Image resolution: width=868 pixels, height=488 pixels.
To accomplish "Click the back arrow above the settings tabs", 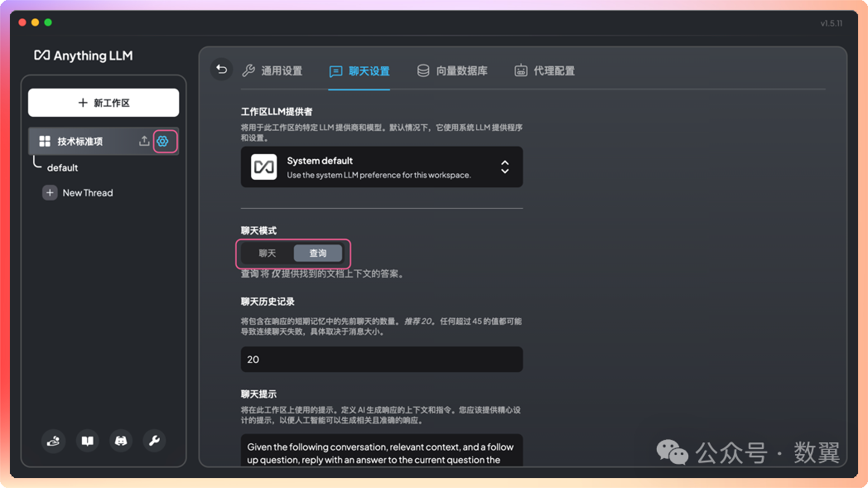I will [x=221, y=70].
